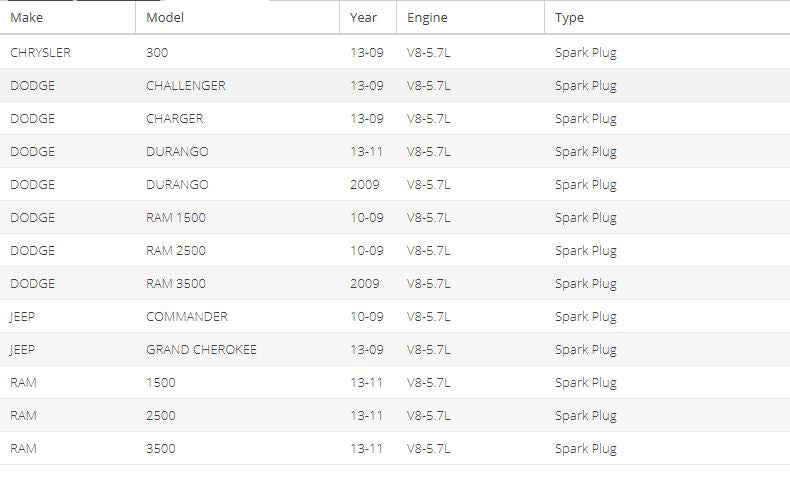
Task: Select the DODGE RAM 3500 row
Action: coord(395,284)
